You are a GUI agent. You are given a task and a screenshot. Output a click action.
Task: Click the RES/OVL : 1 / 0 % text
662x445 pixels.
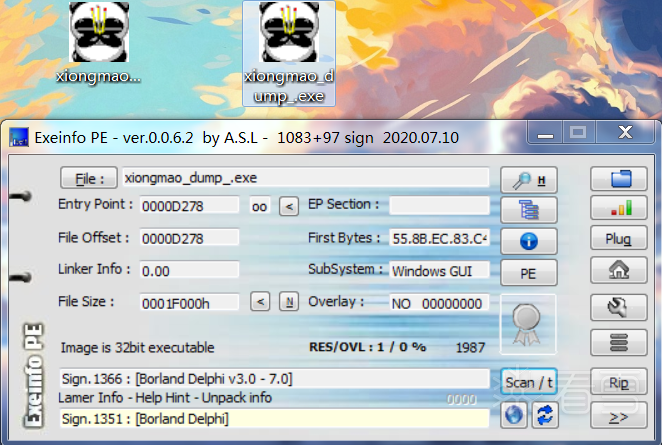(368, 347)
